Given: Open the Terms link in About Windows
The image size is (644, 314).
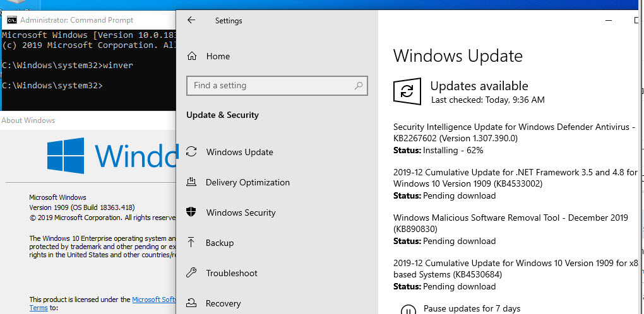Looking at the screenshot, I should tap(39, 308).
